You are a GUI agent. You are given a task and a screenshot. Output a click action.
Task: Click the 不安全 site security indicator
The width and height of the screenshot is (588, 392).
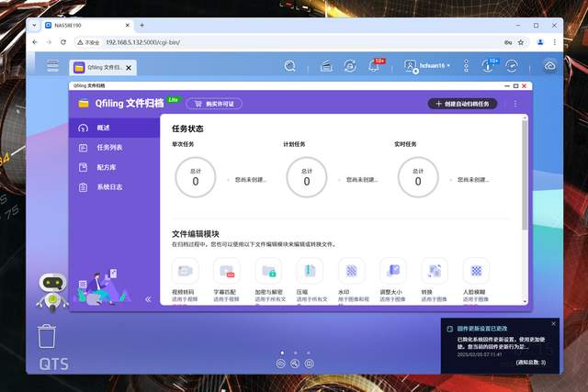pyautogui.click(x=88, y=42)
